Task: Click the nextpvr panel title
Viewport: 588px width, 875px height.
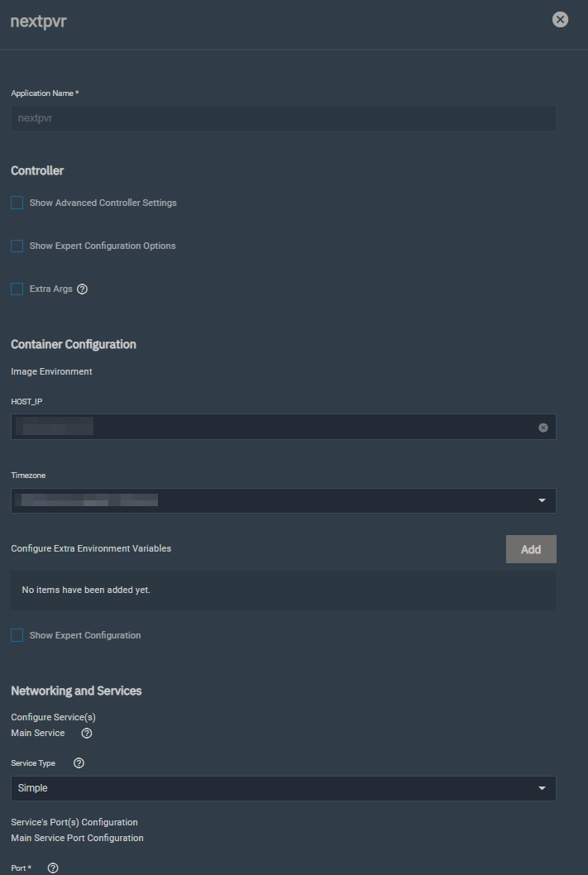Action: pyautogui.click(x=39, y=22)
